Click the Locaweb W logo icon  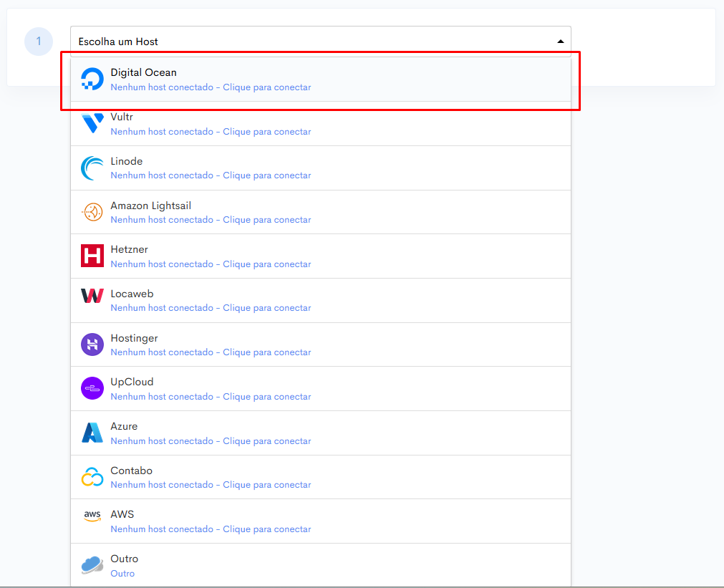pos(92,296)
